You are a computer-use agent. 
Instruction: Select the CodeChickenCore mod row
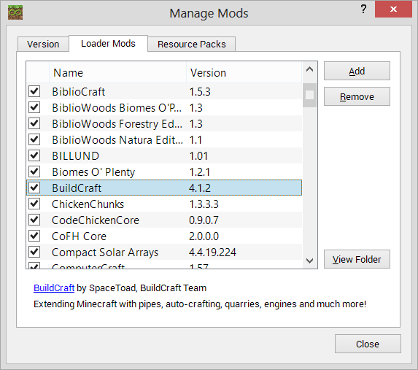(164, 220)
